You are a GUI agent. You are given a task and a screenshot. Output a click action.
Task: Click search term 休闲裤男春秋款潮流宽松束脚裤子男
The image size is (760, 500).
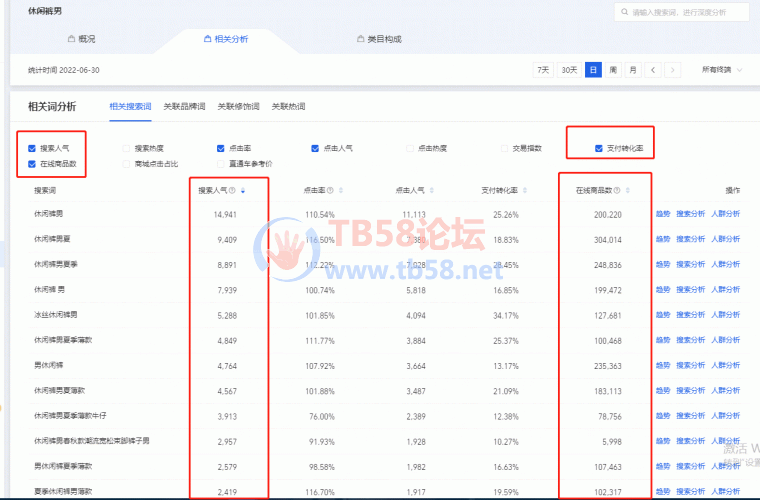pyautogui.click(x=92, y=441)
